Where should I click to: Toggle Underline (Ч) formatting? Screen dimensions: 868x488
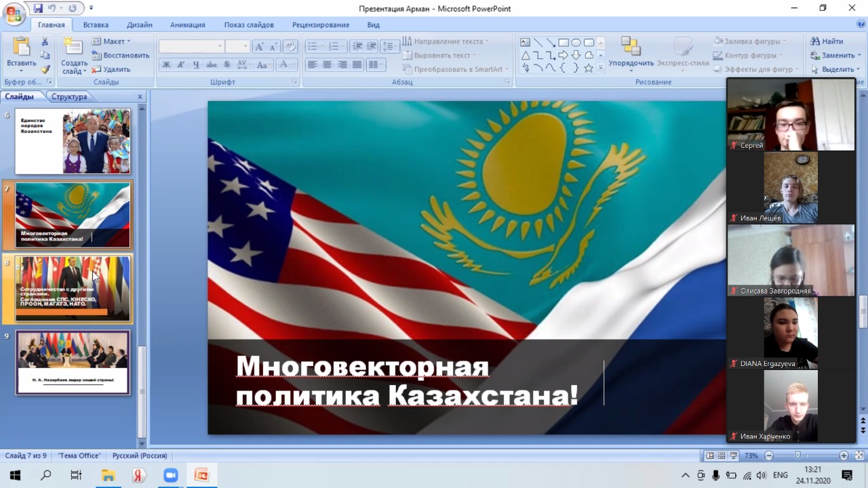[196, 65]
